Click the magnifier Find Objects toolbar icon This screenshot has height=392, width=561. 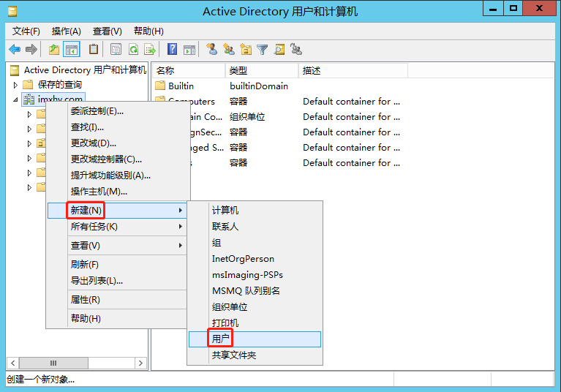(279, 49)
